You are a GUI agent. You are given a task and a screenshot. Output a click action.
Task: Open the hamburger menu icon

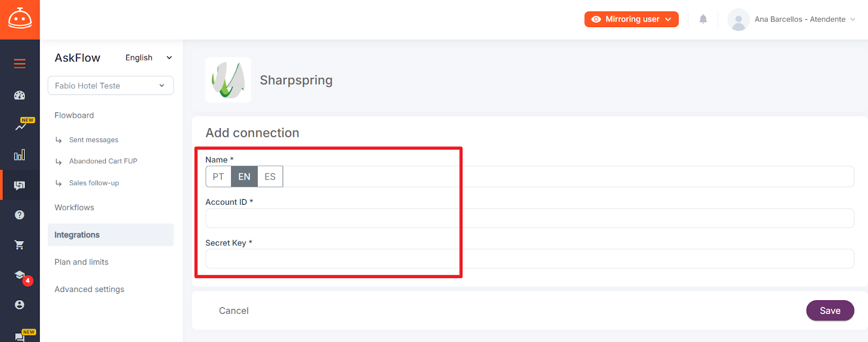(x=20, y=64)
